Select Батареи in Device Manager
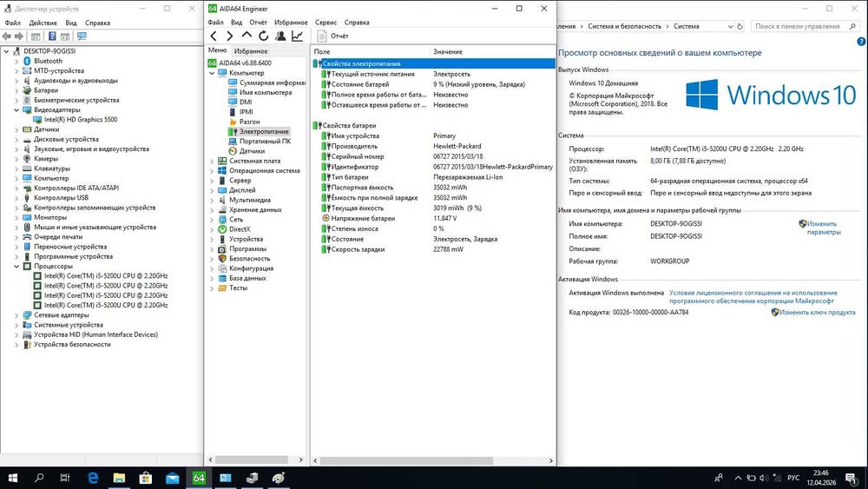The width and height of the screenshot is (868, 489). click(46, 90)
